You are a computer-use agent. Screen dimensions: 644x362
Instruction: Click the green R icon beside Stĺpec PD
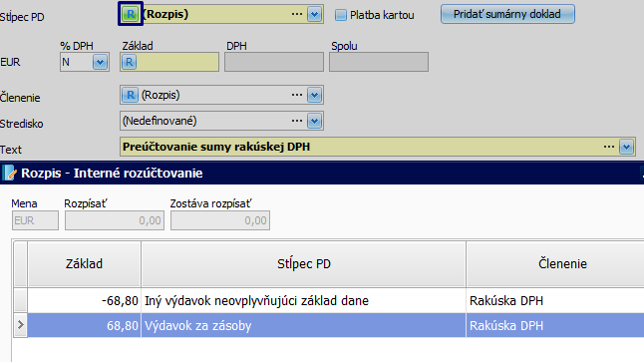(131, 14)
